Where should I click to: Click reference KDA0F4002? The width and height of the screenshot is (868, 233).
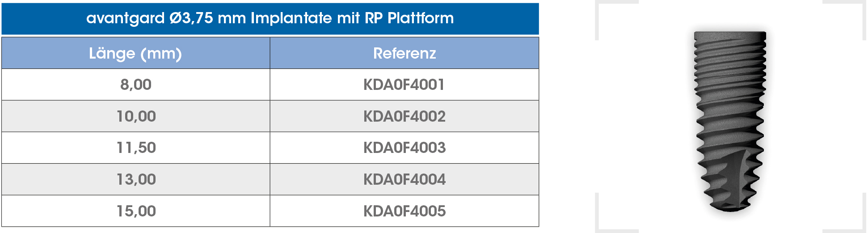click(x=405, y=116)
